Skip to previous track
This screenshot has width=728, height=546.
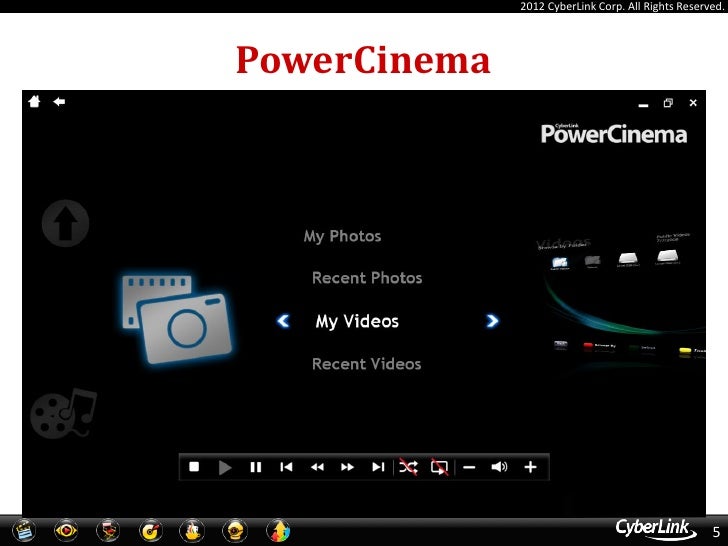click(x=286, y=467)
